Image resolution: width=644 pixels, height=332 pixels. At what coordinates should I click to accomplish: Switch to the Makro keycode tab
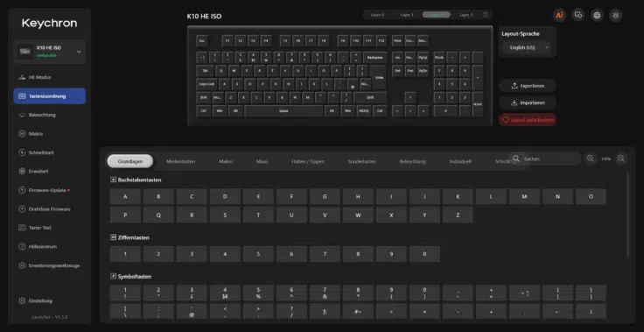pos(226,162)
